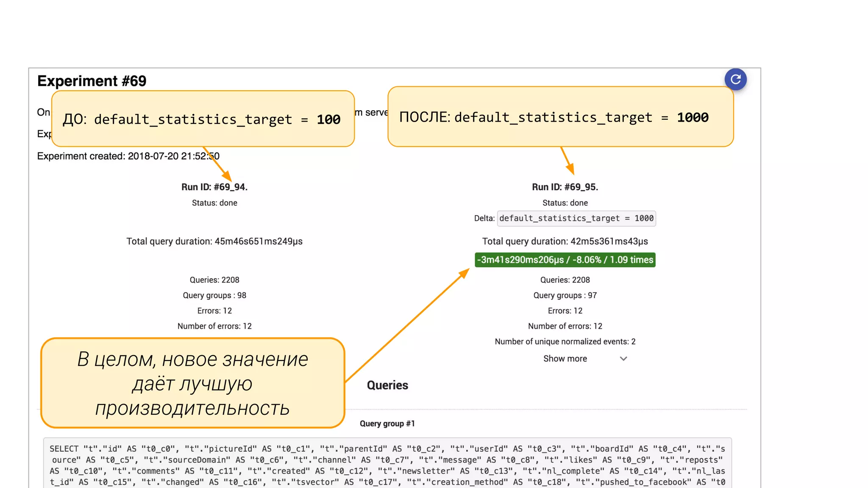Click Total query duration 42m5s text
The image size is (868, 488).
click(565, 241)
